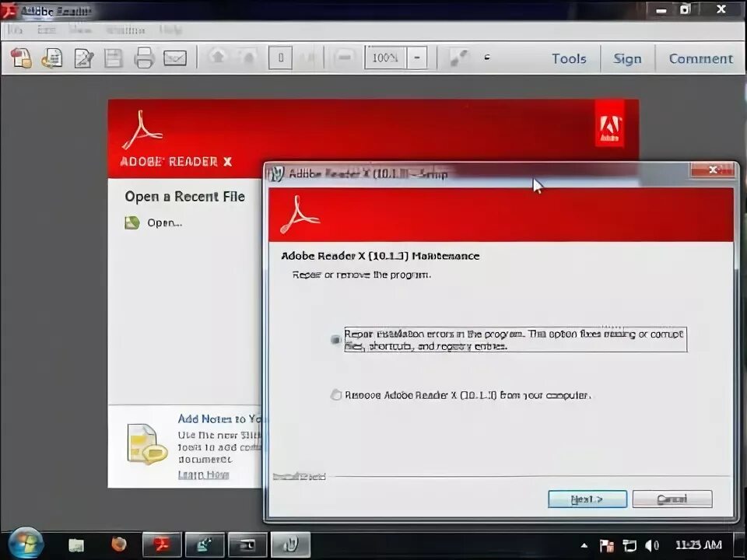Open the zoom level dropdown arrow
Image resolution: width=747 pixels, height=560 pixels.
click(x=417, y=58)
